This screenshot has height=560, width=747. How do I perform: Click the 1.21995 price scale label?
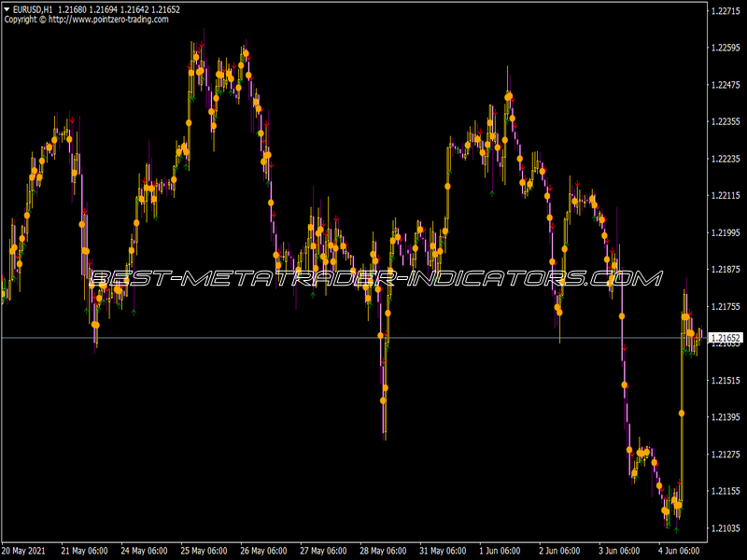(x=726, y=232)
